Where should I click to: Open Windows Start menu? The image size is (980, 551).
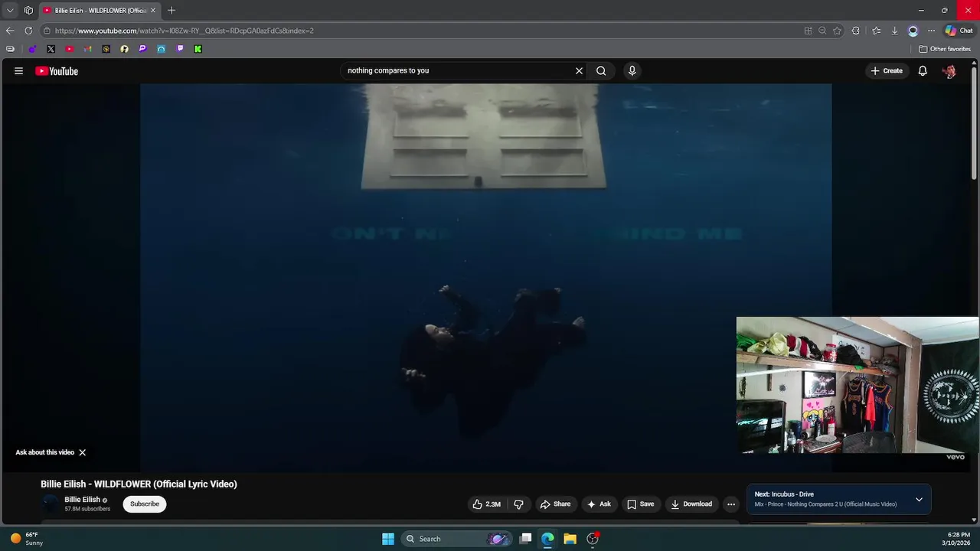pos(388,539)
